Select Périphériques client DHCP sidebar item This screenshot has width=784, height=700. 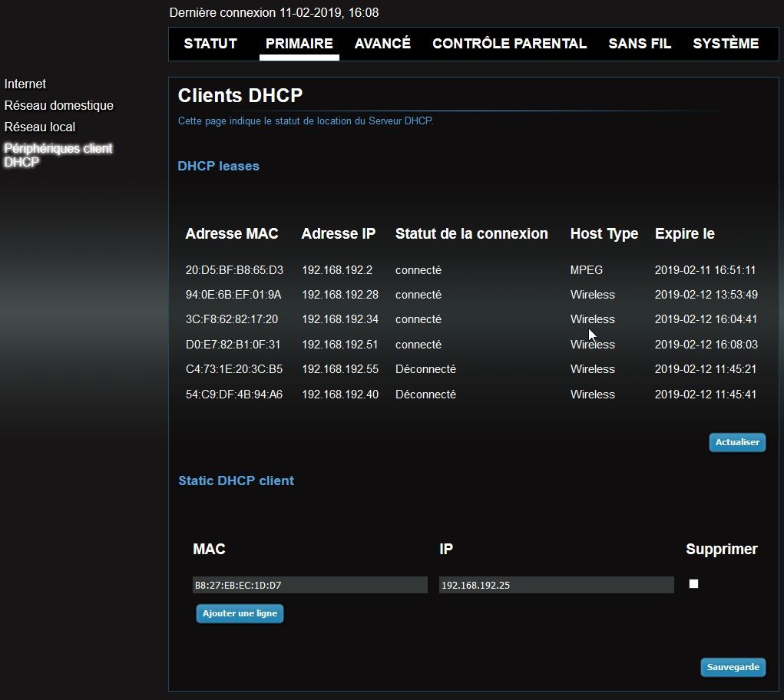pos(58,155)
